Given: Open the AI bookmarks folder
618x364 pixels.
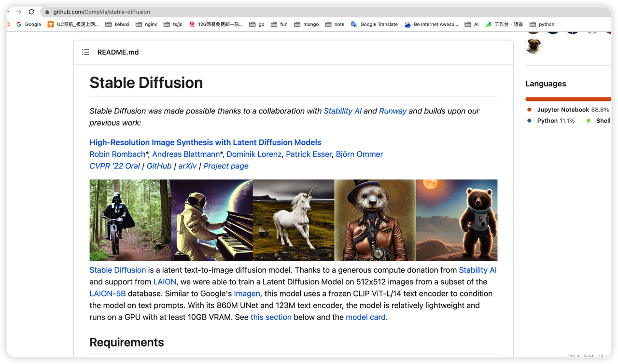Looking at the screenshot, I should coord(471,24).
